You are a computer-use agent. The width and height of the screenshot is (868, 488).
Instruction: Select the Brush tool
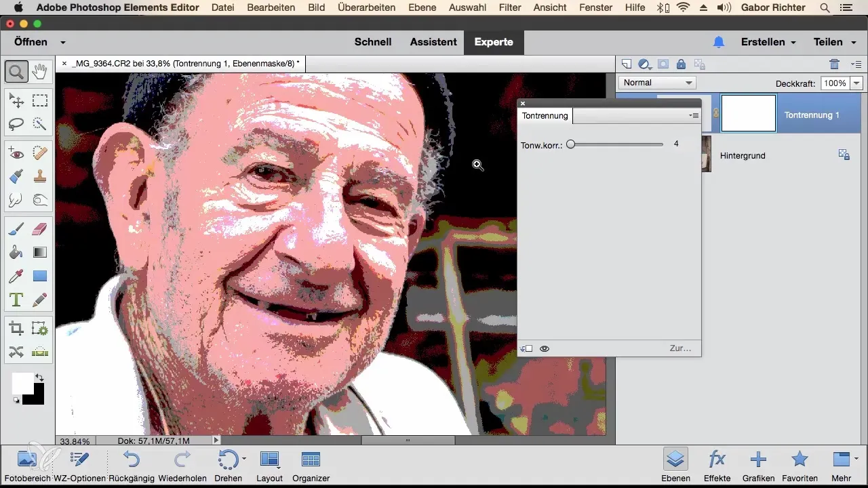(16, 230)
